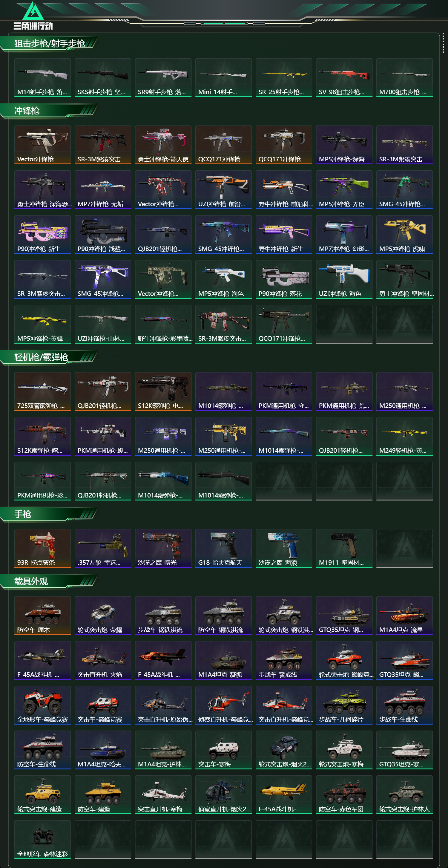The image size is (448, 868).
Task: Choose the 725双管霰弹枪 shotgun skin
Action: coord(42,391)
